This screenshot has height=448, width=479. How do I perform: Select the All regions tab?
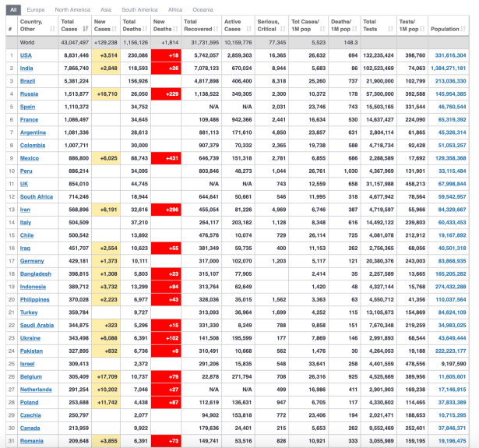pyautogui.click(x=13, y=9)
